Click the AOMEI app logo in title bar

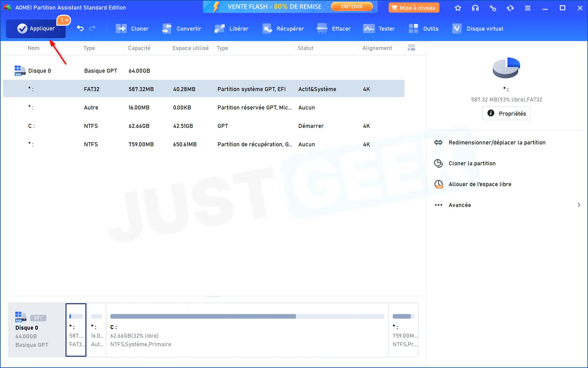8,7
